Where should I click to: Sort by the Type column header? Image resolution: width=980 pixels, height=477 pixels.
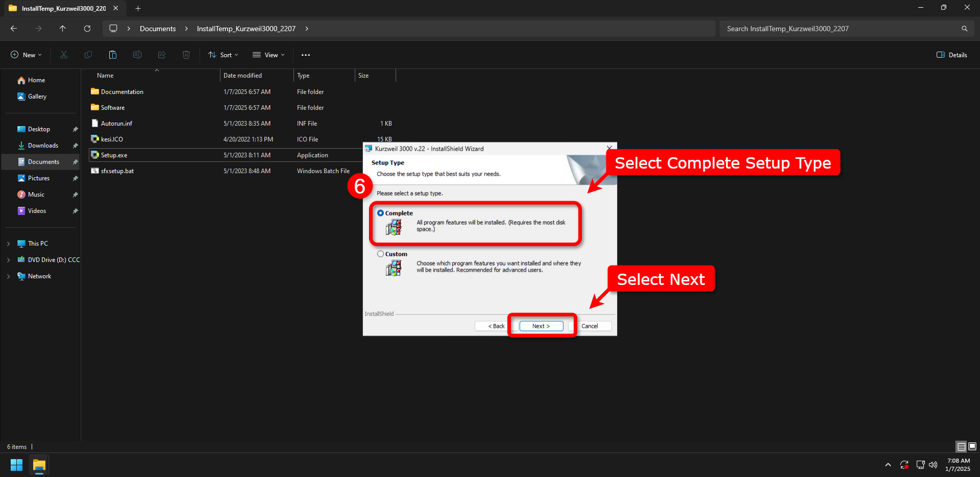324,76
